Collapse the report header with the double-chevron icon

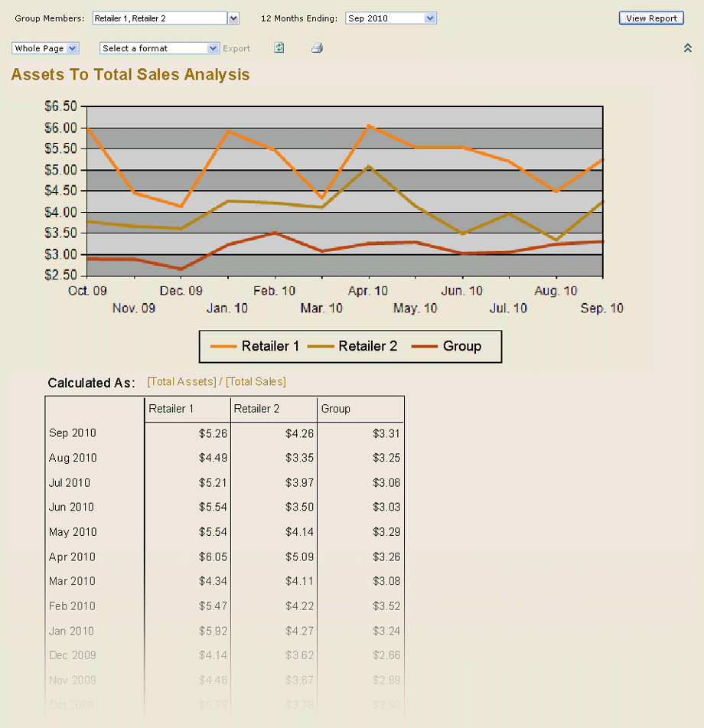pos(687,47)
